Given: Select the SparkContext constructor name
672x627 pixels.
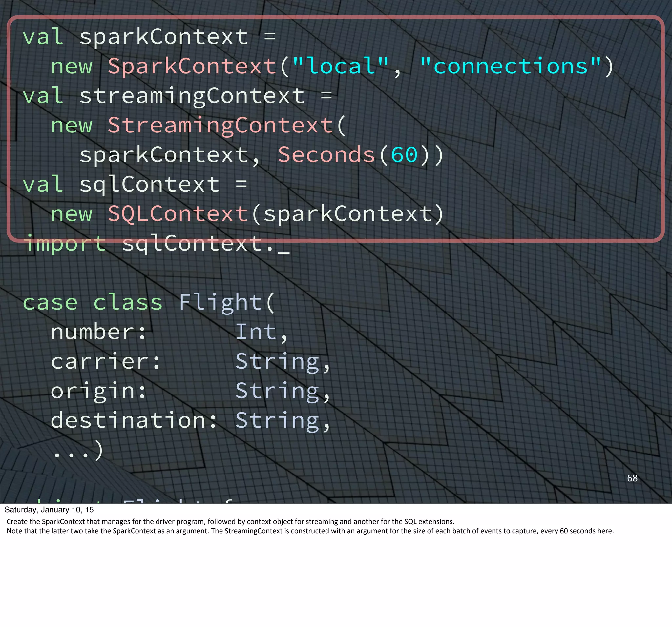Looking at the screenshot, I should tap(192, 66).
